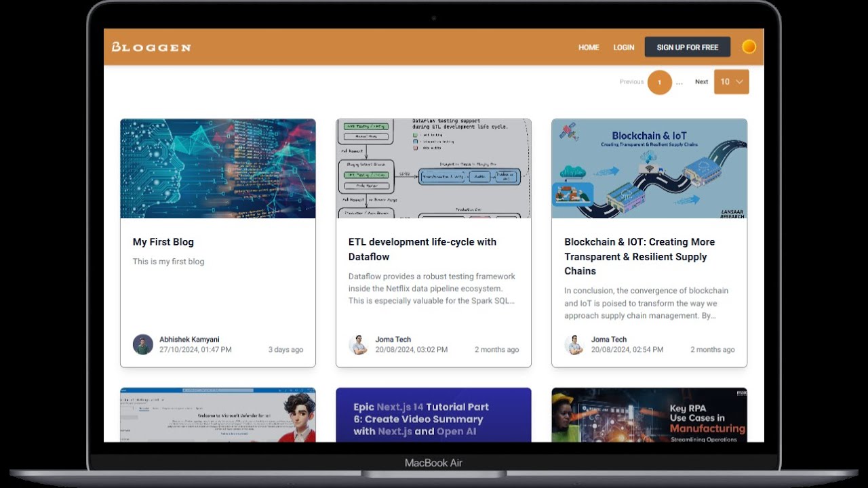Screen dimensions: 868x488
Task: Open the My First Blog title
Action: pos(163,242)
